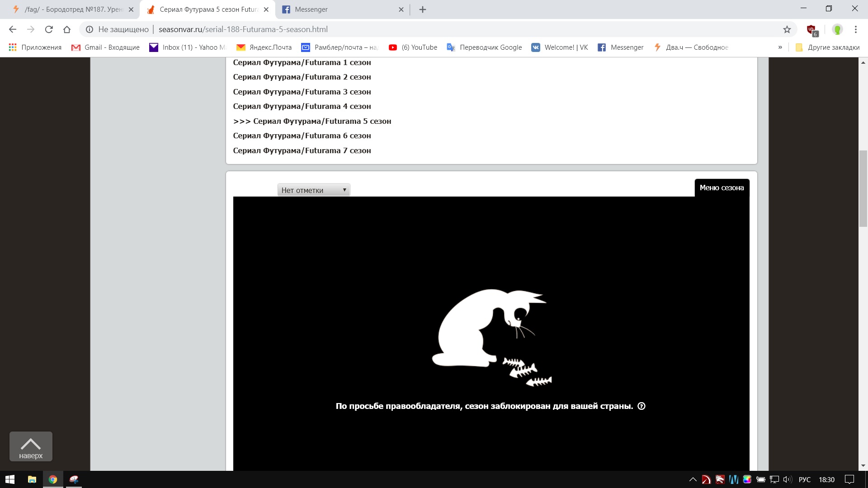Open the Windows notification center icon

[849, 479]
